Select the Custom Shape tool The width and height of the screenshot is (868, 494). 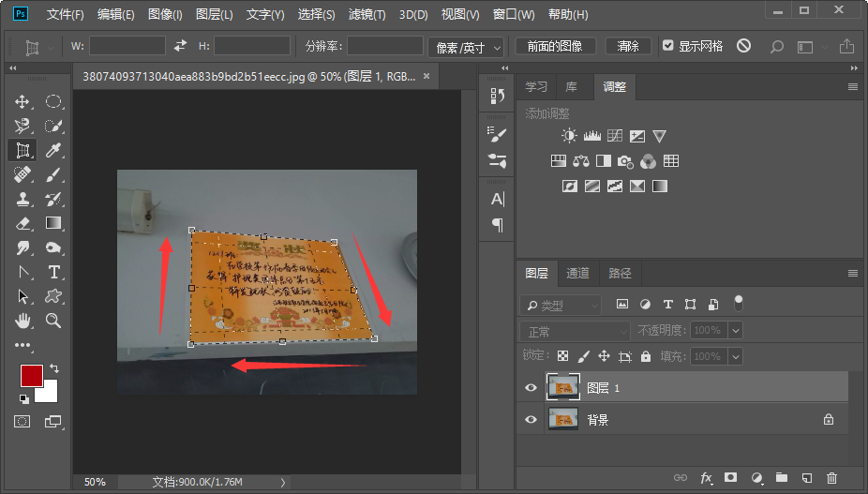[x=53, y=296]
